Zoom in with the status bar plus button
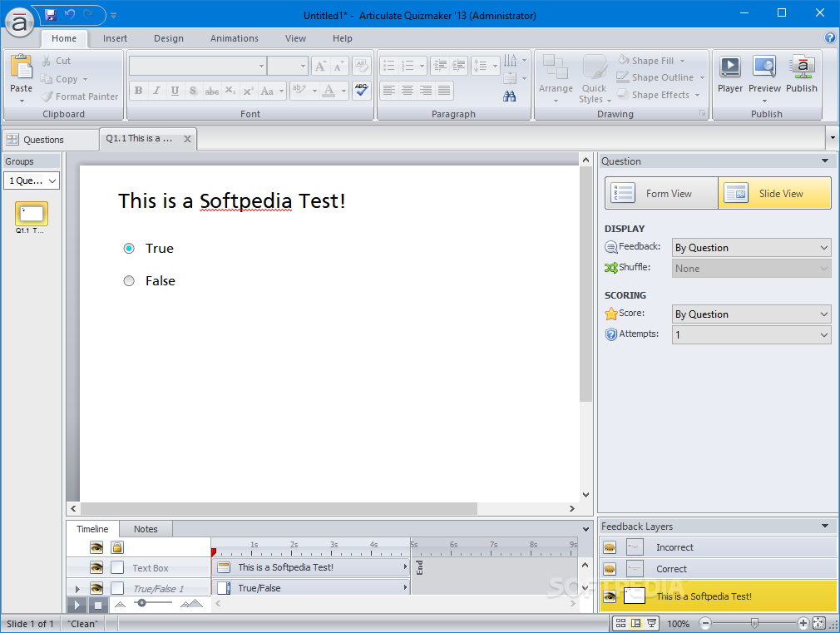 803,623
